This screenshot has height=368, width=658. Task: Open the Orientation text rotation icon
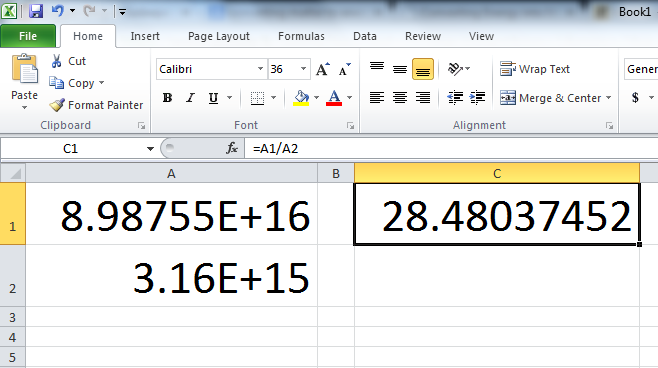(455, 69)
